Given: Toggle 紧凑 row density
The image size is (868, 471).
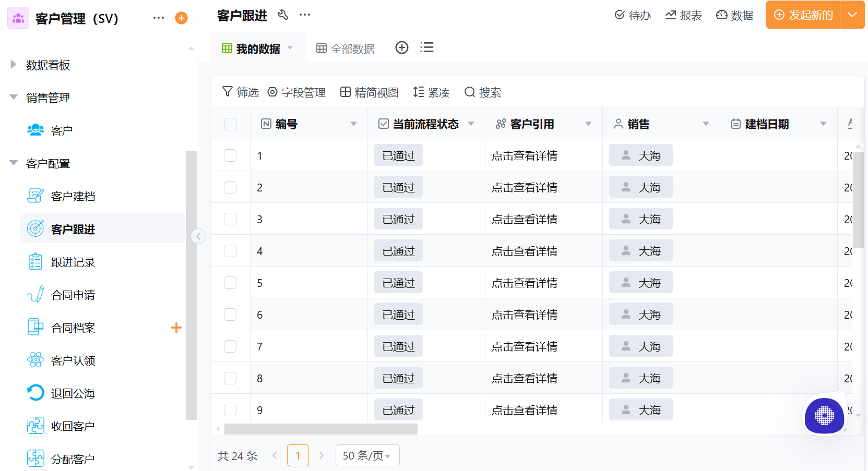Looking at the screenshot, I should tap(431, 92).
